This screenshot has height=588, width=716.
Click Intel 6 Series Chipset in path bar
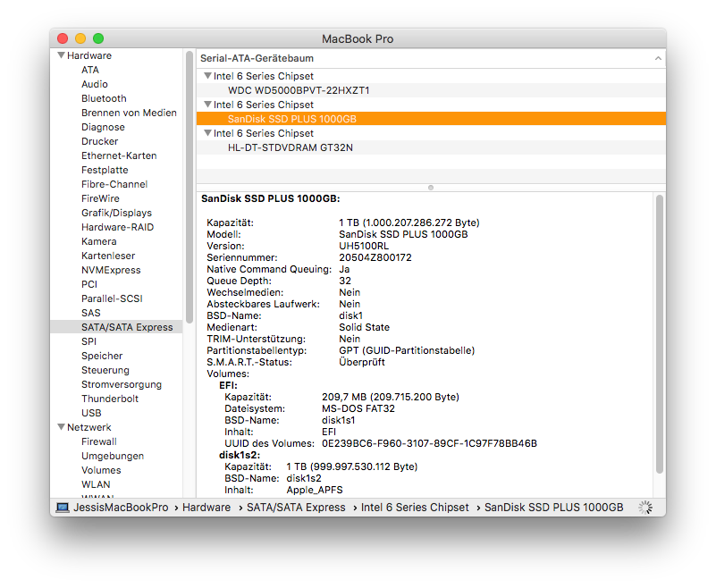(415, 508)
